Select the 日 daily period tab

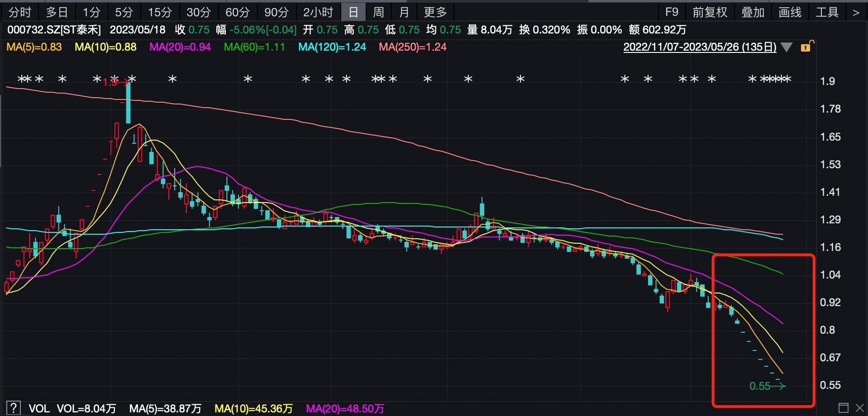[x=353, y=12]
